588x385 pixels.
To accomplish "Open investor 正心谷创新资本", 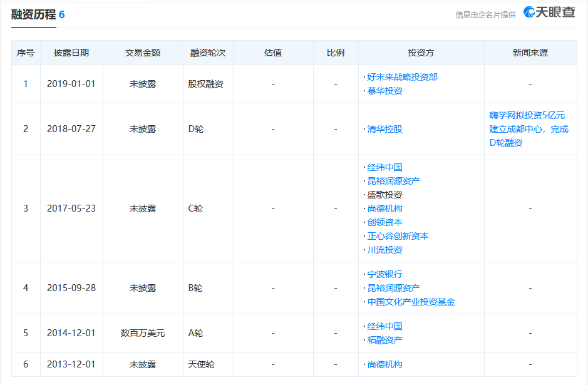I will pos(398,236).
